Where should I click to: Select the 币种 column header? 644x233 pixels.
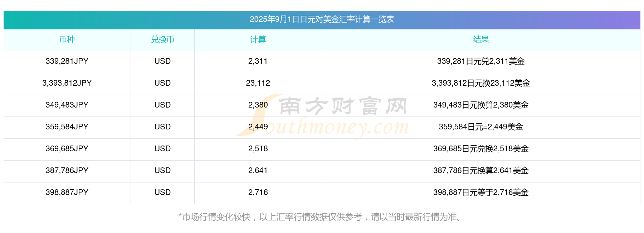click(x=67, y=39)
